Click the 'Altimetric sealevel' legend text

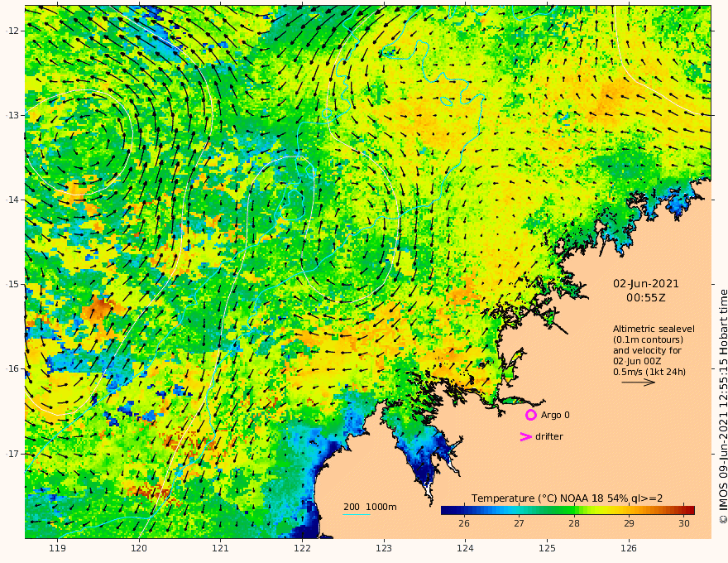tap(654, 329)
